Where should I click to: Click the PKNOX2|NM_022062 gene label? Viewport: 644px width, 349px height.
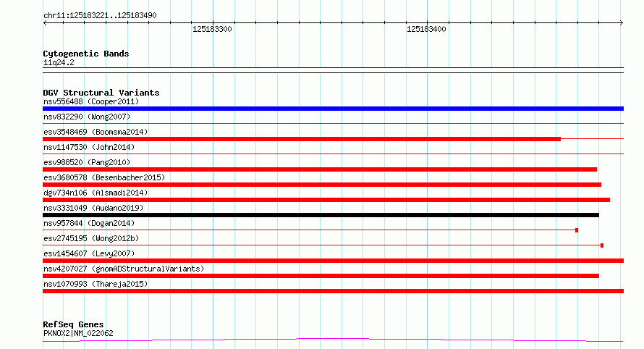78,333
